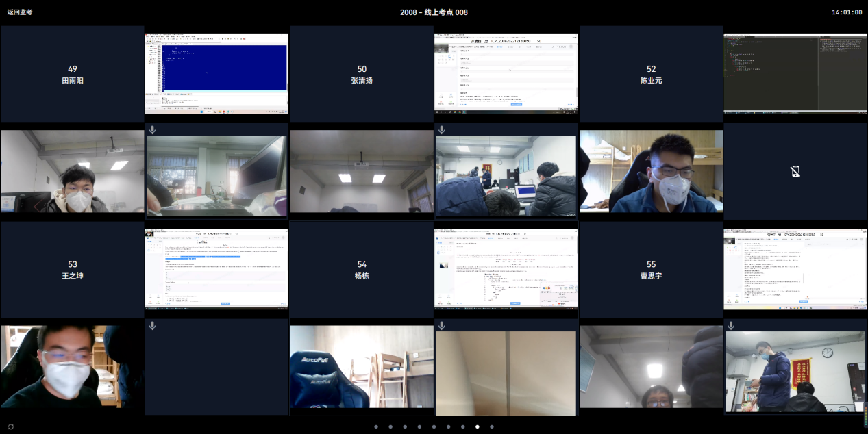Select candidate 53 王之坤 name tile

click(x=73, y=270)
